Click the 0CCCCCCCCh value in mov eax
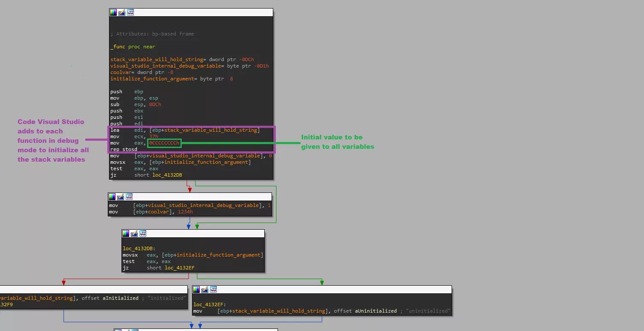 [x=164, y=143]
